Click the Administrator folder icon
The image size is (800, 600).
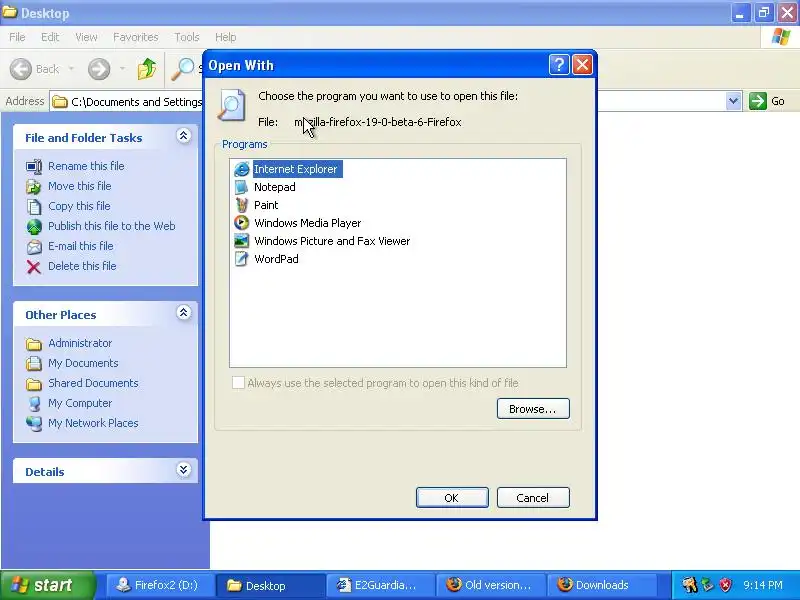point(34,343)
